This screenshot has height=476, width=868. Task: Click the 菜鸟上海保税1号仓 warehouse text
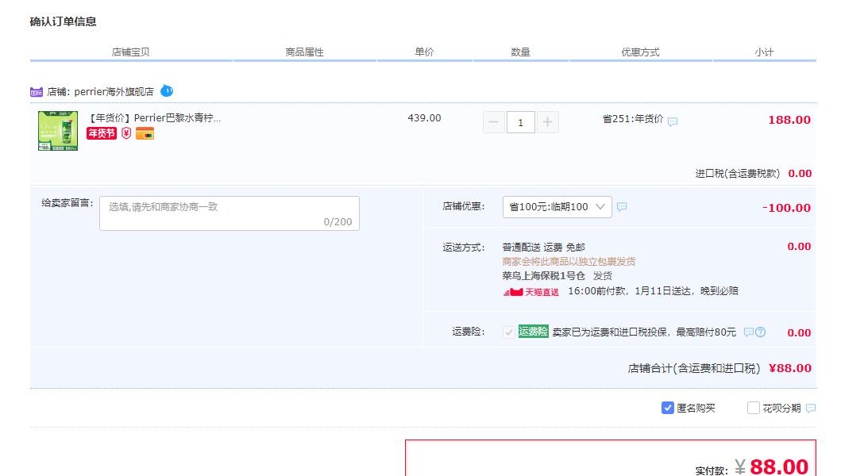[544, 276]
